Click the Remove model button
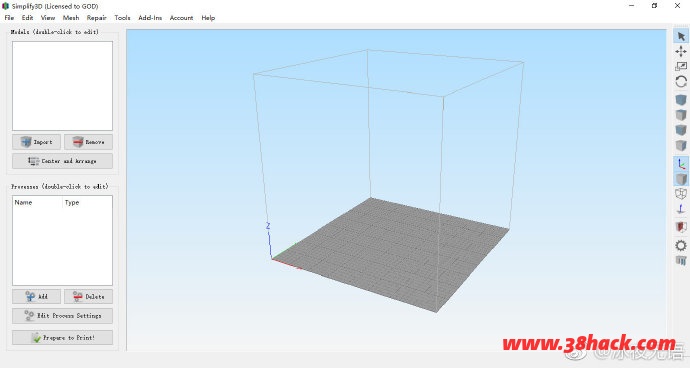Image resolution: width=690 pixels, height=368 pixels. [x=88, y=142]
